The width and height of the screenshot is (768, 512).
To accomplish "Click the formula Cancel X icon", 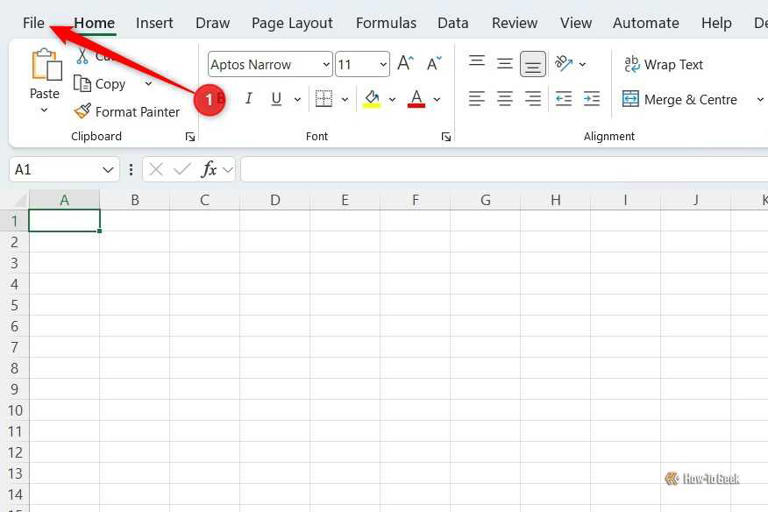I will click(x=156, y=170).
